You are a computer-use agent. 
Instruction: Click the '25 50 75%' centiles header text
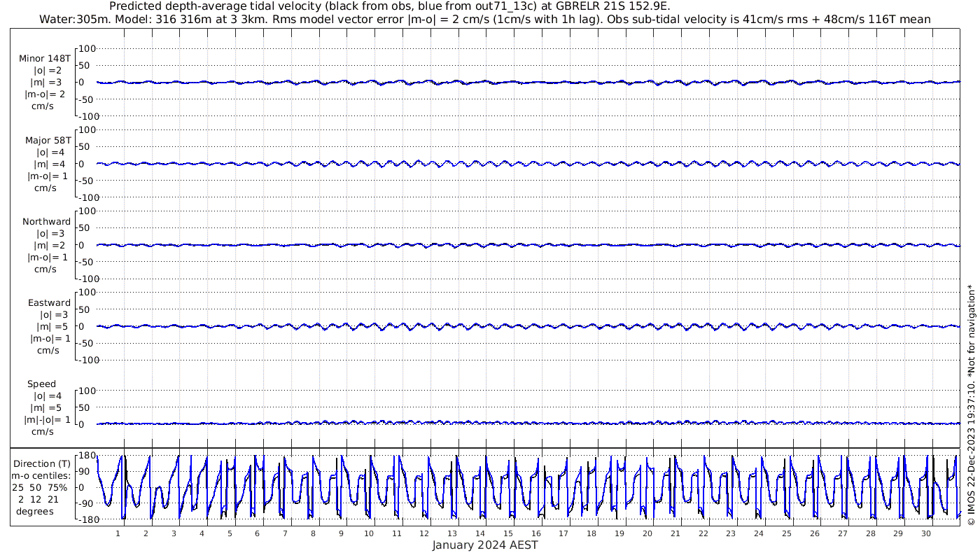click(40, 487)
